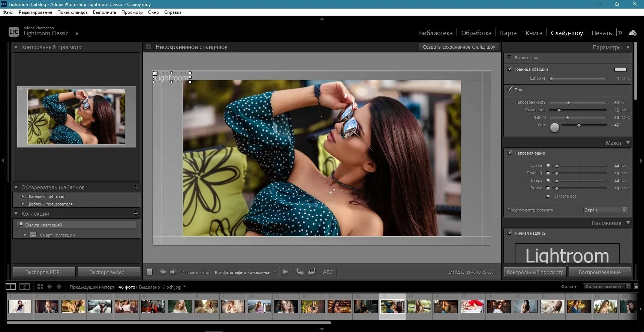Open grid view icon in filmstrip bar
Screen dimensions: 644x332
point(40,287)
